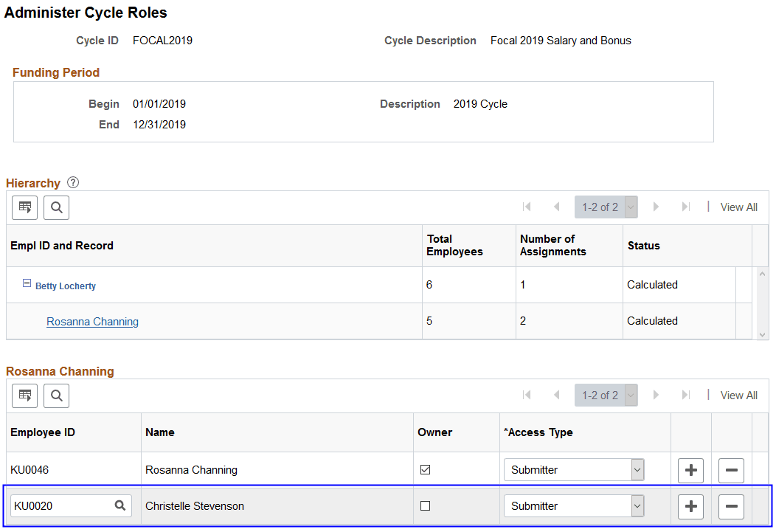Open the Rosanna Channing hierarchy link

(91, 321)
